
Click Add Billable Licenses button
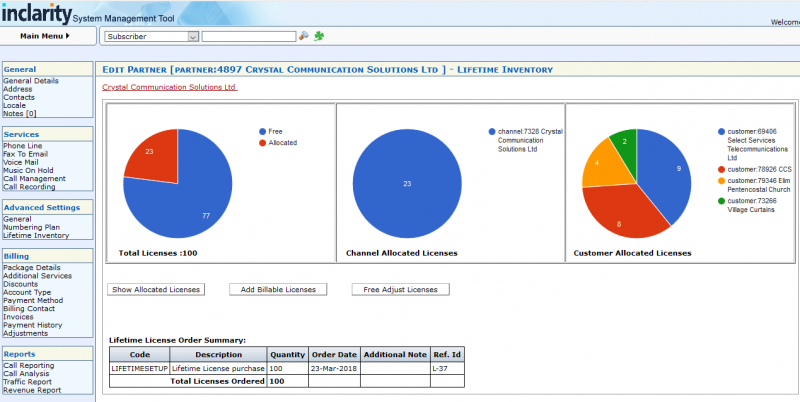pos(278,289)
